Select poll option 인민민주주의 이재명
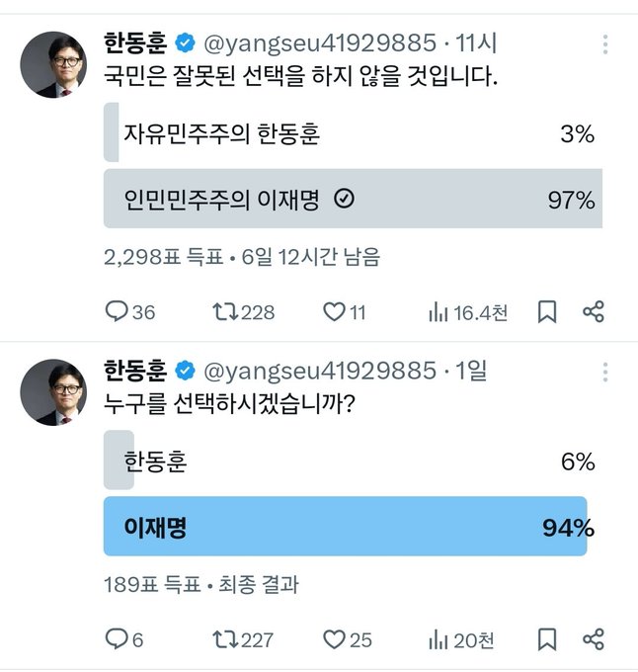 tap(353, 200)
